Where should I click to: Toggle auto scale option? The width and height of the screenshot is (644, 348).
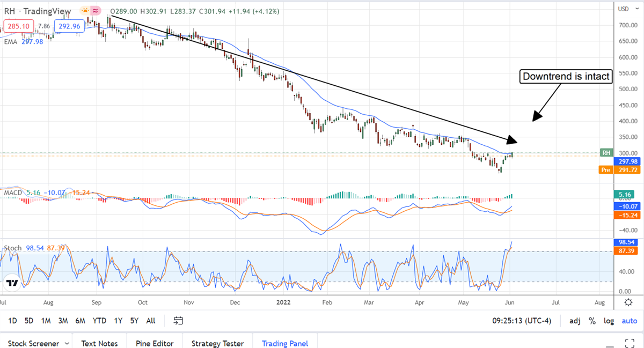(x=629, y=321)
